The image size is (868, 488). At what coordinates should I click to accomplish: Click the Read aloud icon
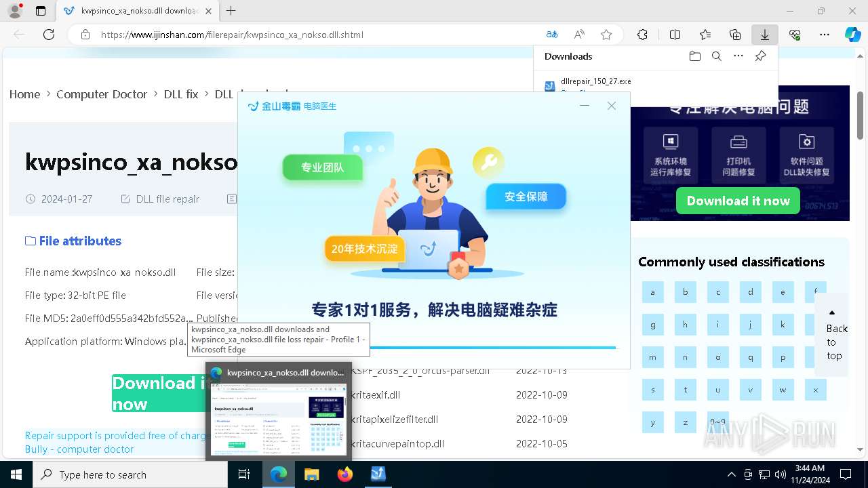pos(579,35)
